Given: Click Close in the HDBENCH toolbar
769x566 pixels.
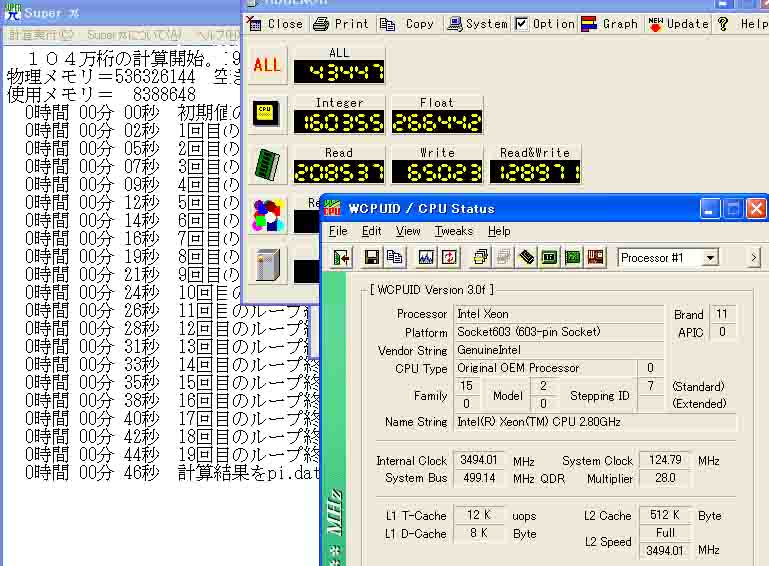Looking at the screenshot, I should (275, 24).
